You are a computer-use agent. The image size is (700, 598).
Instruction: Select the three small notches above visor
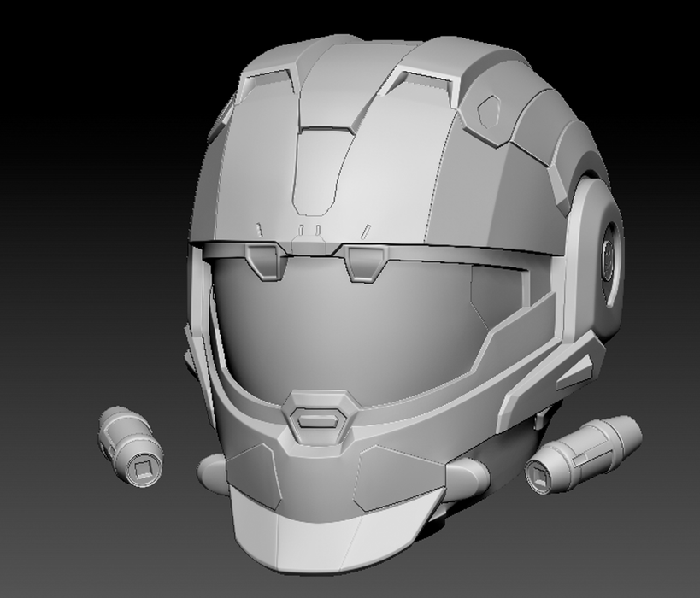(308, 230)
